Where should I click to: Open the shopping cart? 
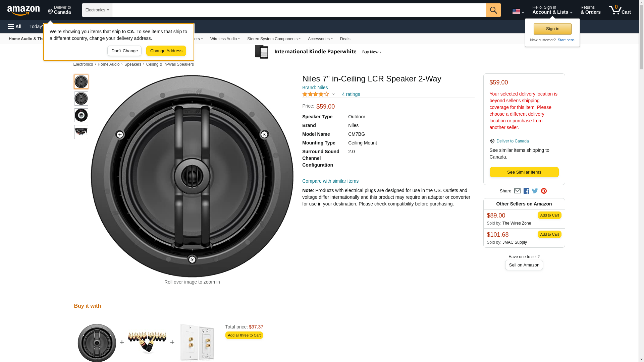620,10
